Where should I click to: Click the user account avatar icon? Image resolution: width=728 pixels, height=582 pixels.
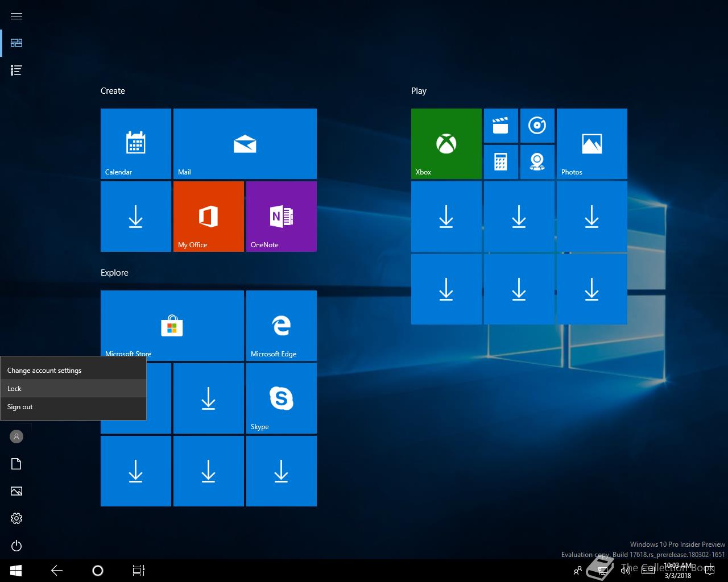16,436
